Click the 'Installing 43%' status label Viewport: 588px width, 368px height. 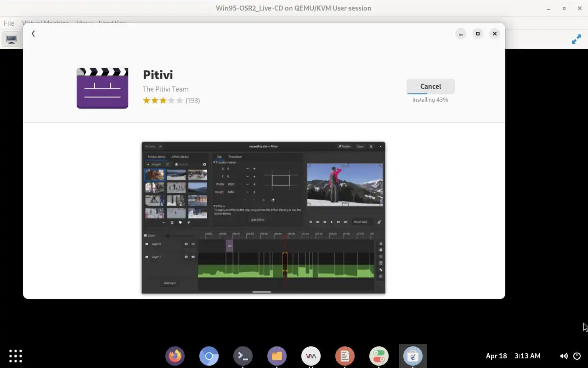pyautogui.click(x=430, y=100)
